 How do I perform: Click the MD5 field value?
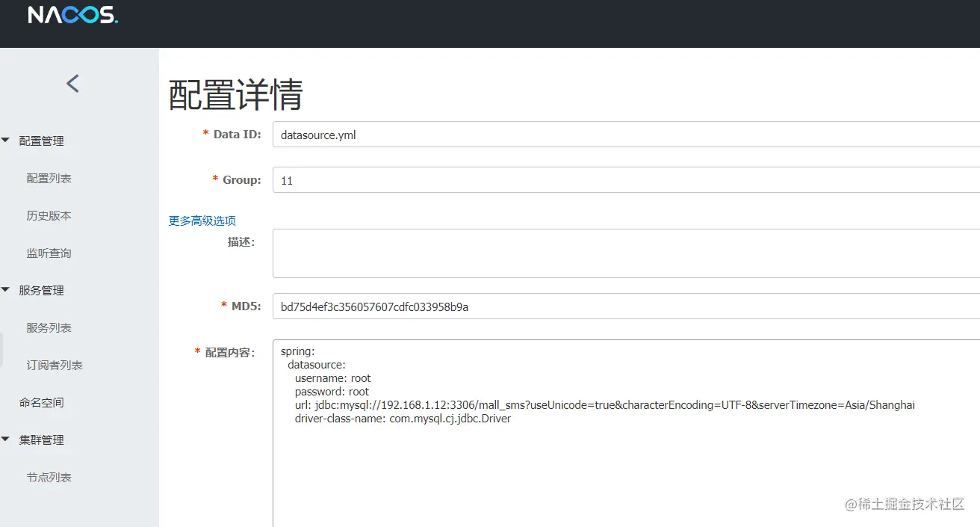pos(626,306)
